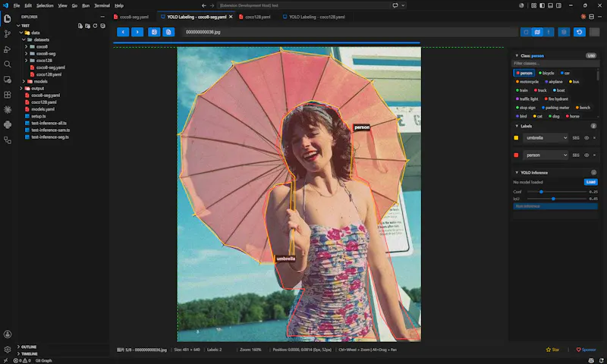Open the Selection menu
Viewport: 607px width, 364px height.
pos(45,5)
